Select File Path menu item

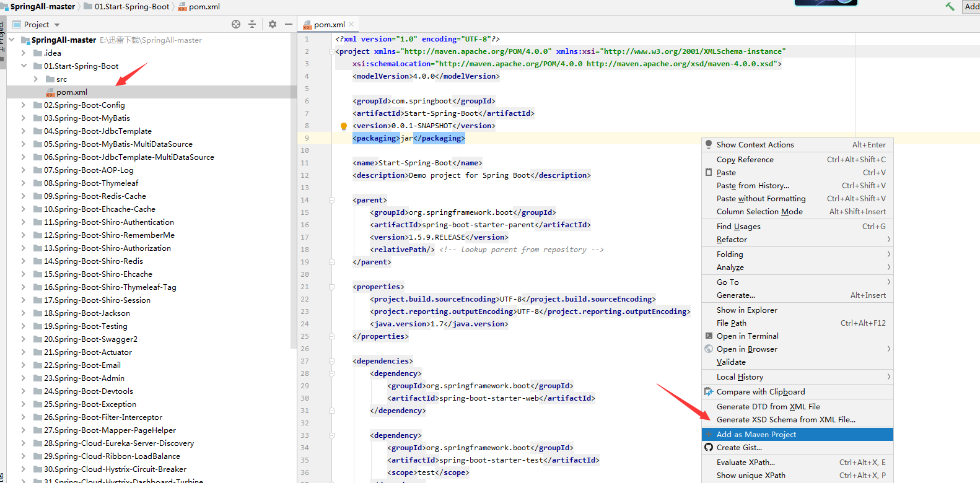pos(797,323)
